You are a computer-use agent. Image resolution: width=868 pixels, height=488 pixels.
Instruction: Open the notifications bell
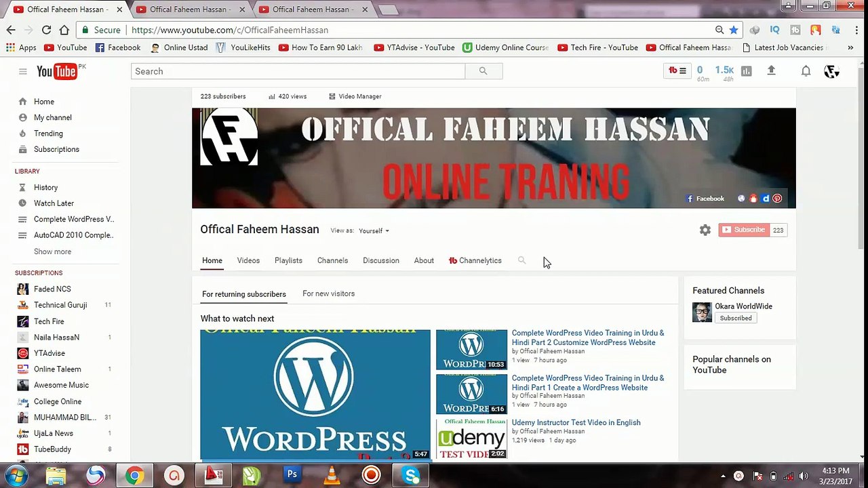click(x=806, y=71)
